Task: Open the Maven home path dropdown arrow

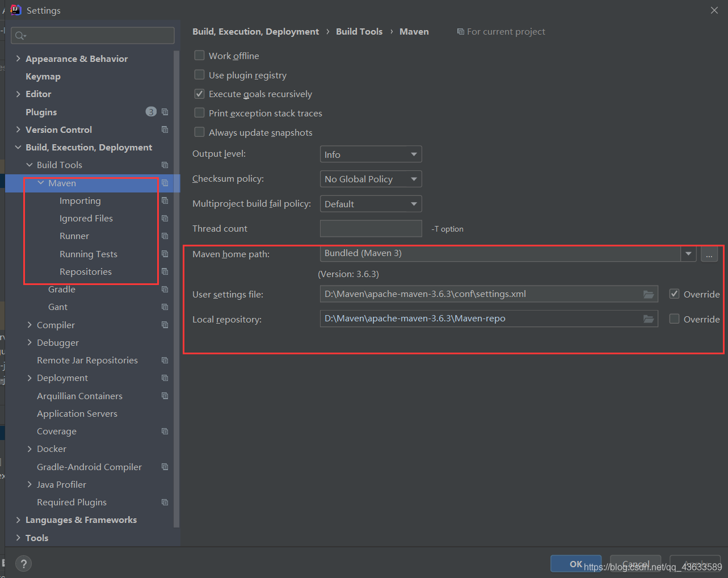Action: click(688, 254)
